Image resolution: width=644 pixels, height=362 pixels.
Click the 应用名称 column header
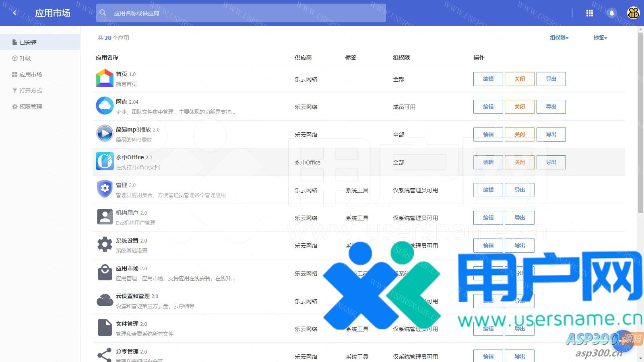107,58
